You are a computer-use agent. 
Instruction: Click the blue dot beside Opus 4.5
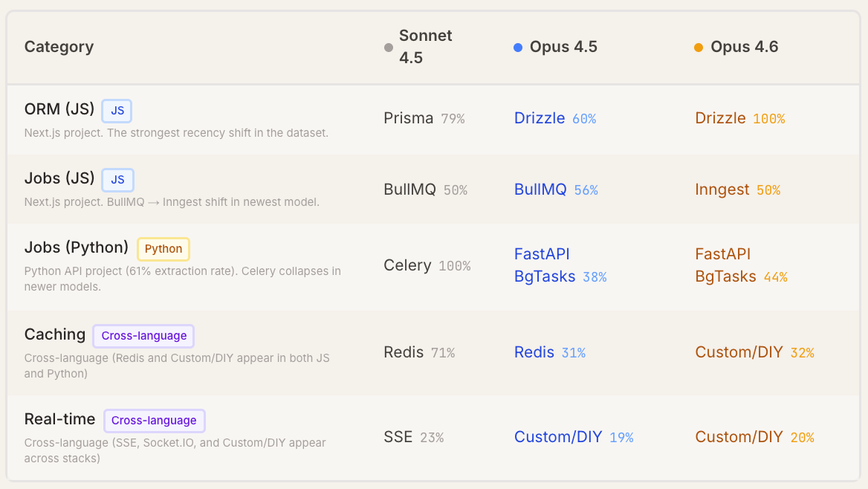518,48
